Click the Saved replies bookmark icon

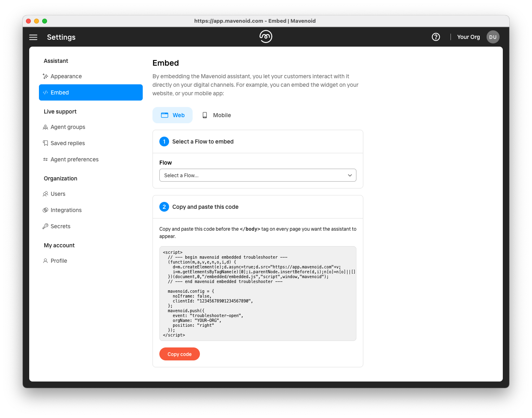coord(45,143)
